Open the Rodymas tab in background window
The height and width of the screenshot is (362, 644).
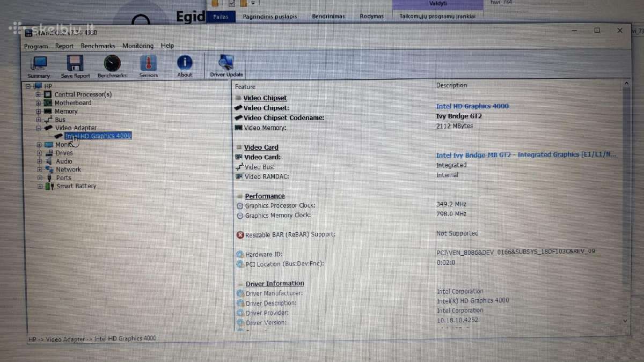372,16
